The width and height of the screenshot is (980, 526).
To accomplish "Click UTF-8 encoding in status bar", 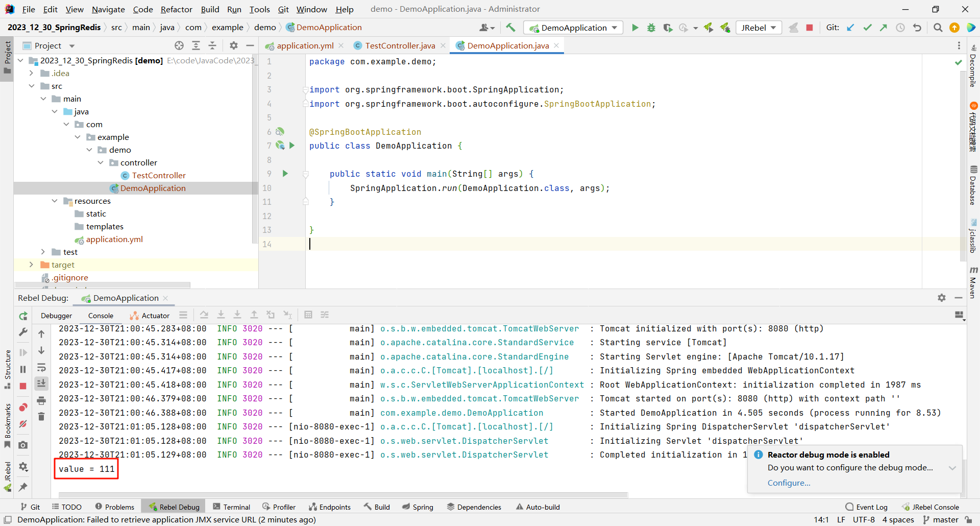I will click(x=864, y=519).
